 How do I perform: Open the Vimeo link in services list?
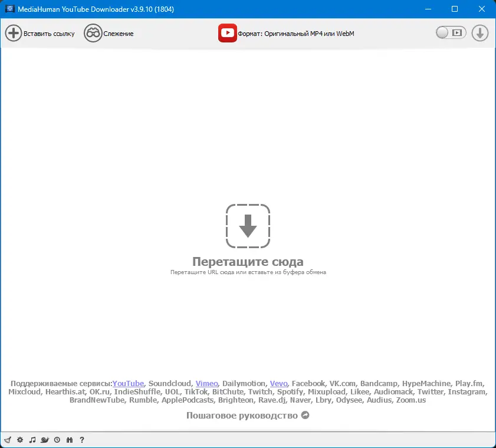206,383
